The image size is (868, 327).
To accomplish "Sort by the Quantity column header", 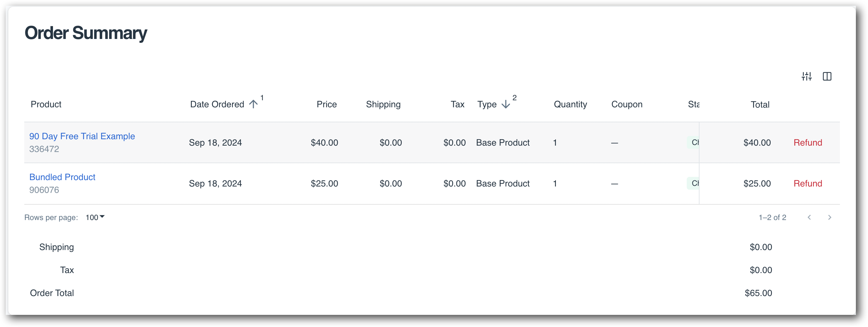I will [570, 104].
